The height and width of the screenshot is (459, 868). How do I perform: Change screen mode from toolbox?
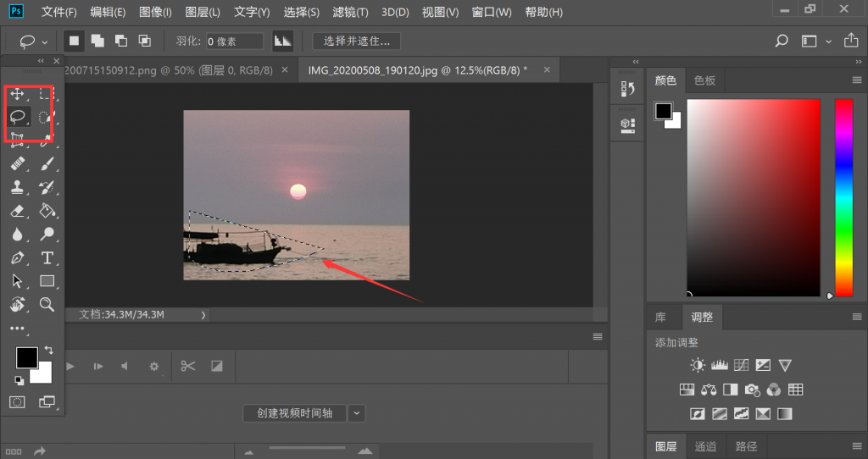coord(47,402)
